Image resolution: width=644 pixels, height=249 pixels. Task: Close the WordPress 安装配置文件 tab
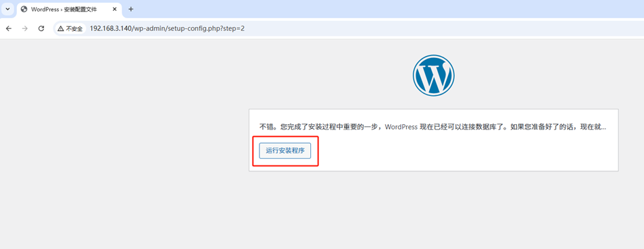pyautogui.click(x=115, y=9)
